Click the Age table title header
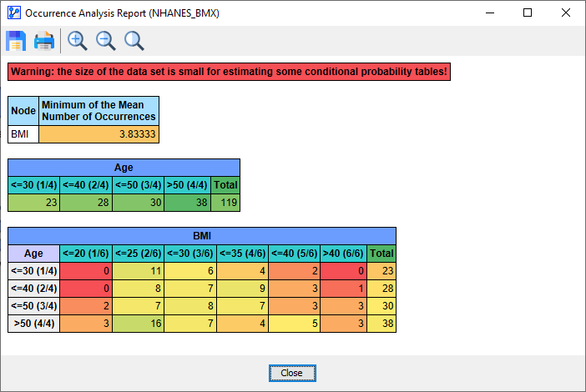The image size is (586, 392). pos(124,168)
